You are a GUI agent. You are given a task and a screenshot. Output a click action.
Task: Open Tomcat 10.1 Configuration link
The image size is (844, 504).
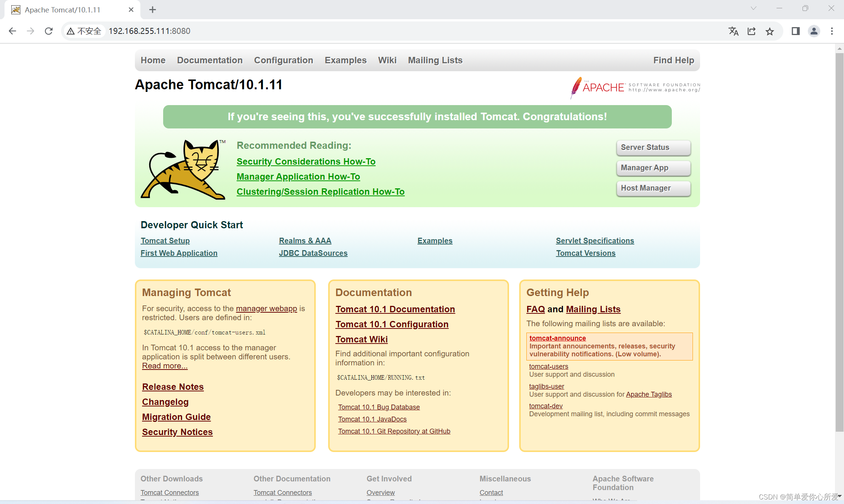tap(392, 324)
